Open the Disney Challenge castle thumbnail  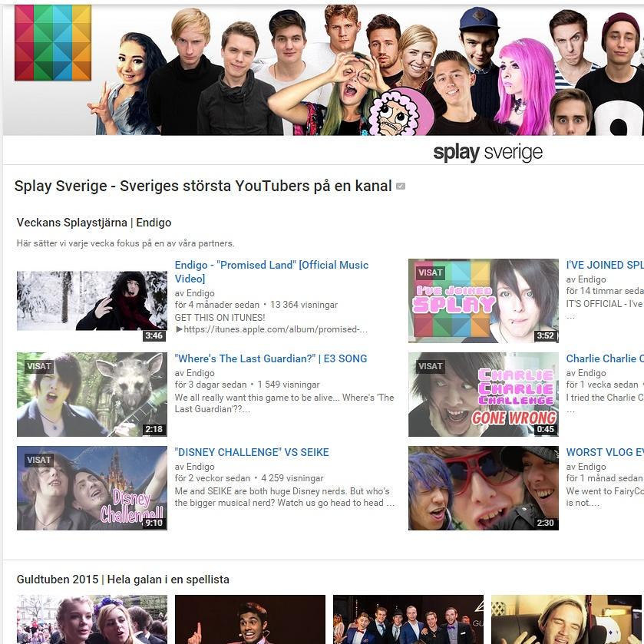[x=92, y=488]
